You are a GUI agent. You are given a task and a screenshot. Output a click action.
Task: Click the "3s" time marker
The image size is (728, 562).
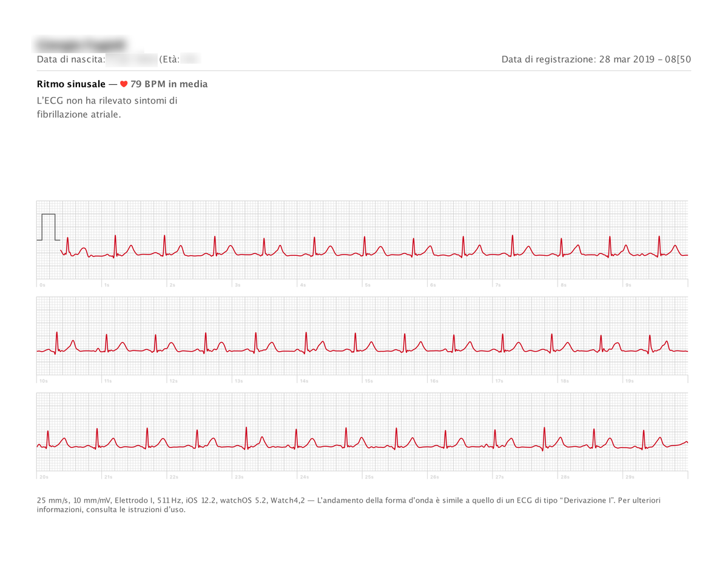tap(237, 285)
